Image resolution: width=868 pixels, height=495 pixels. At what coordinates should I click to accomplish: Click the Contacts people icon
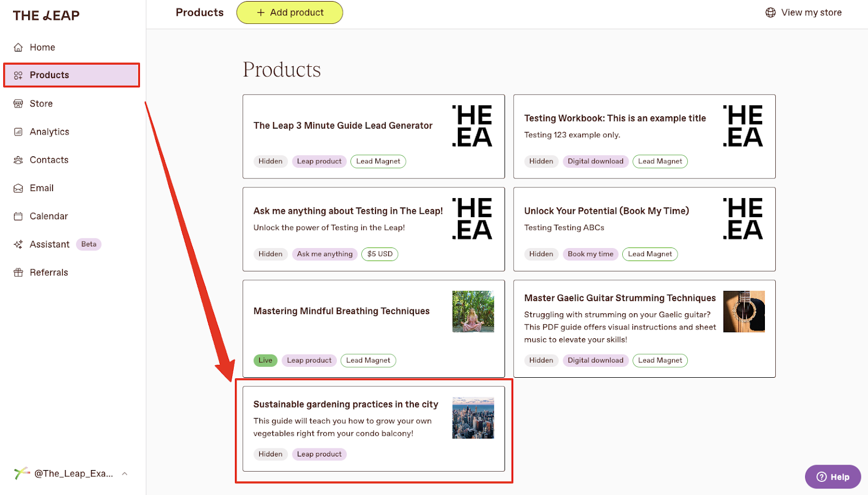[x=18, y=160]
